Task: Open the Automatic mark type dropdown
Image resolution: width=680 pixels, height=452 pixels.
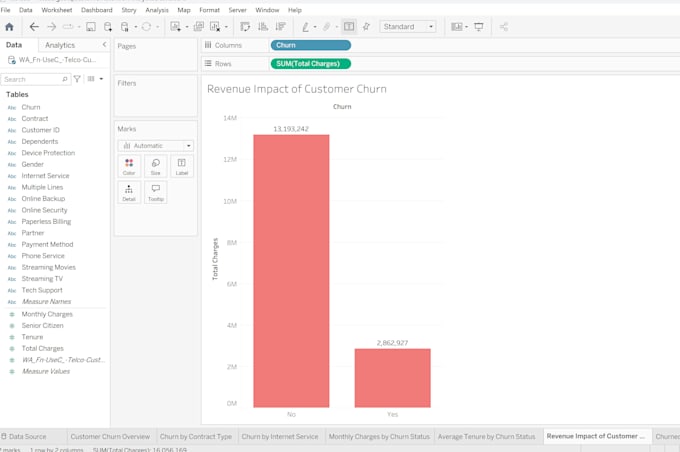Action: (x=156, y=146)
